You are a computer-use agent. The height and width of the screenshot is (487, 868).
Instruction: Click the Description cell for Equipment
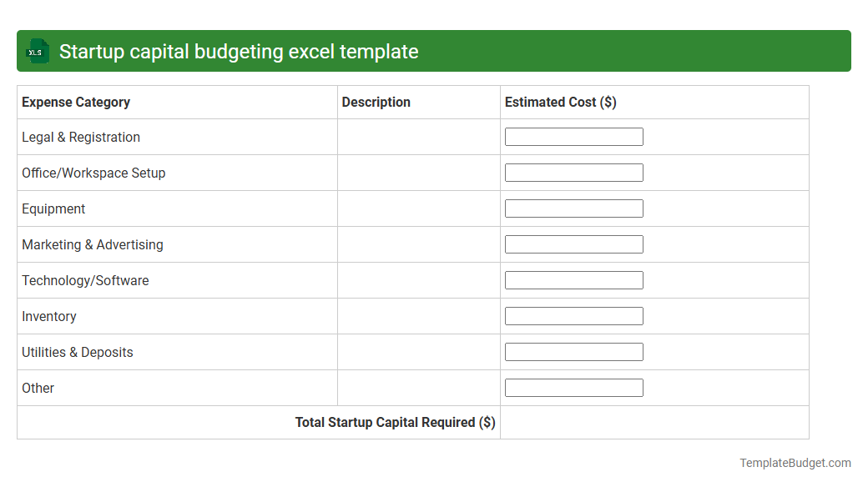click(417, 208)
